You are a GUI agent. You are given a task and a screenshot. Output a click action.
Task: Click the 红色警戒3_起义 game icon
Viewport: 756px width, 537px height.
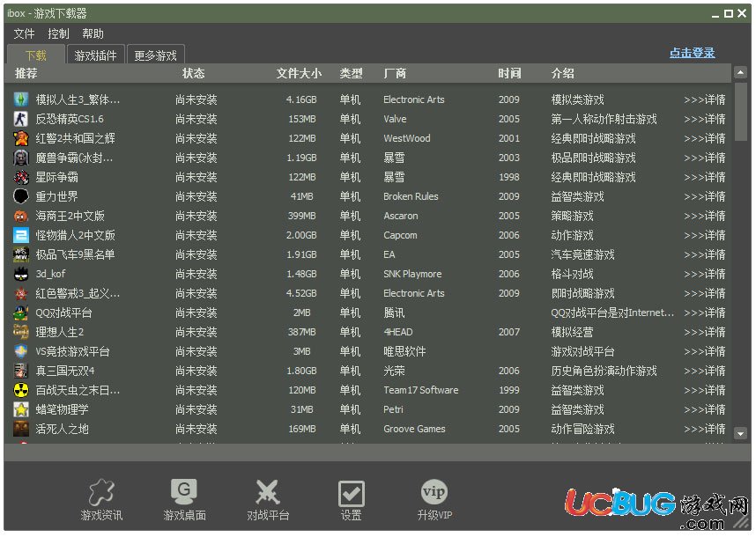click(21, 293)
